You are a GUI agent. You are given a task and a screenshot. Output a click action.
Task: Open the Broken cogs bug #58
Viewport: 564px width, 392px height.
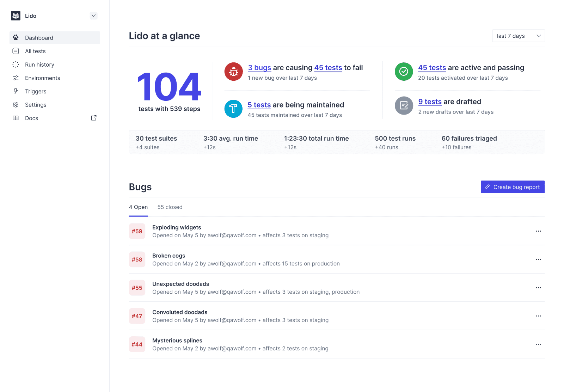(x=168, y=256)
